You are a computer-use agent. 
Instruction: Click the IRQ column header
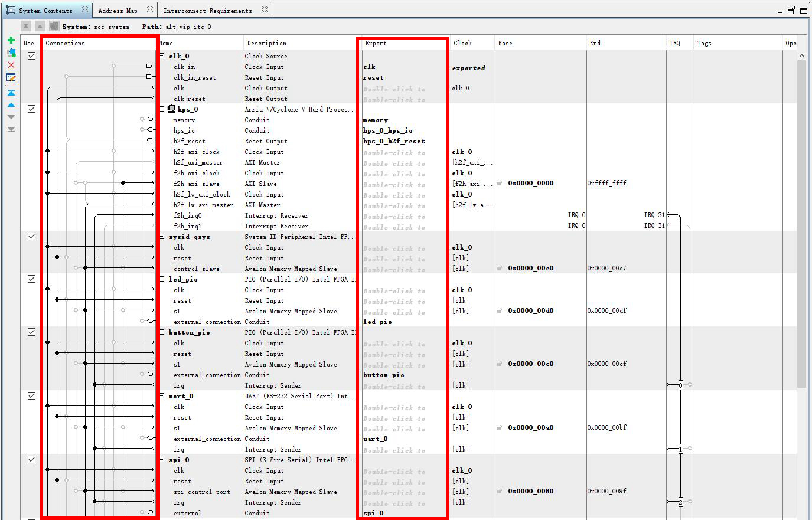(680, 43)
